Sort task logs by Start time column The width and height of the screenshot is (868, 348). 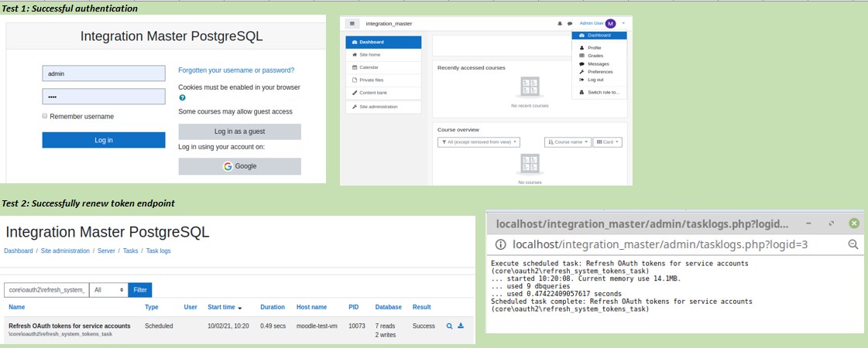(221, 307)
